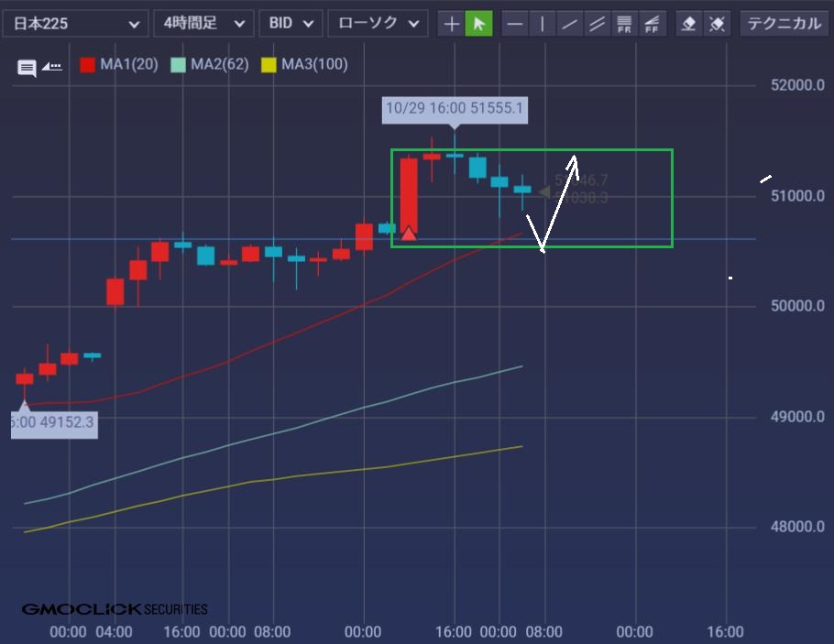834x644 pixels.
Task: Select the vertical line drawing tool
Action: click(x=543, y=24)
